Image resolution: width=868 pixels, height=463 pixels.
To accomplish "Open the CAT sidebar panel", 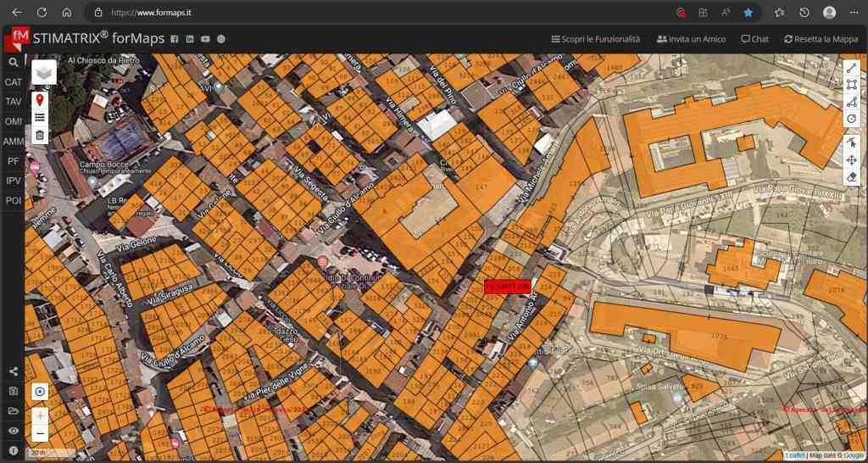I will (x=13, y=82).
